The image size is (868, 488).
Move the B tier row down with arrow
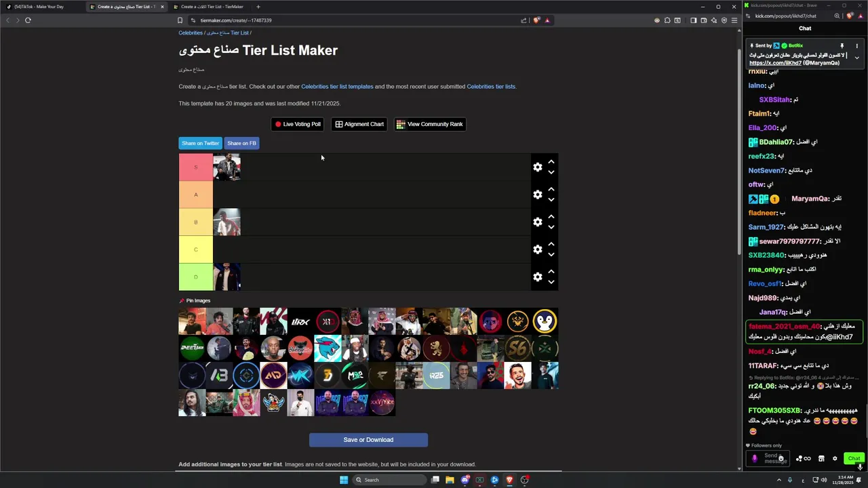point(551,228)
